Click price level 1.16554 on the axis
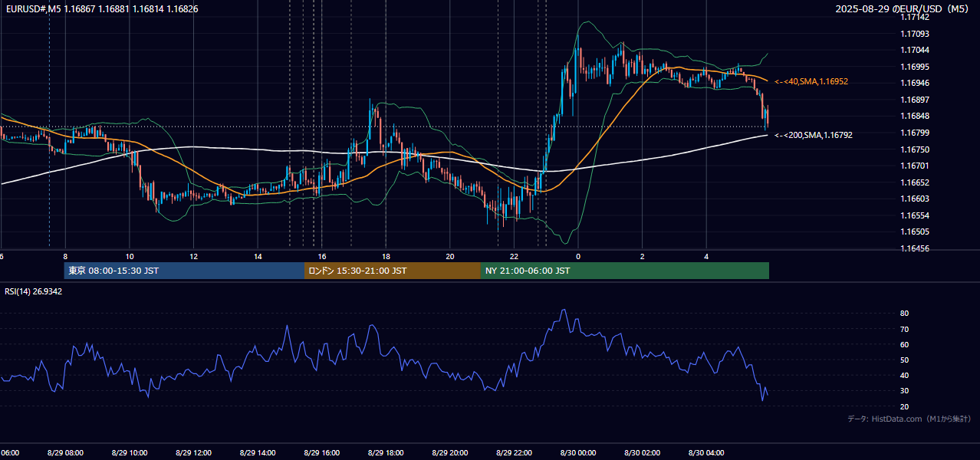This screenshot has height=460, width=980. [914, 215]
